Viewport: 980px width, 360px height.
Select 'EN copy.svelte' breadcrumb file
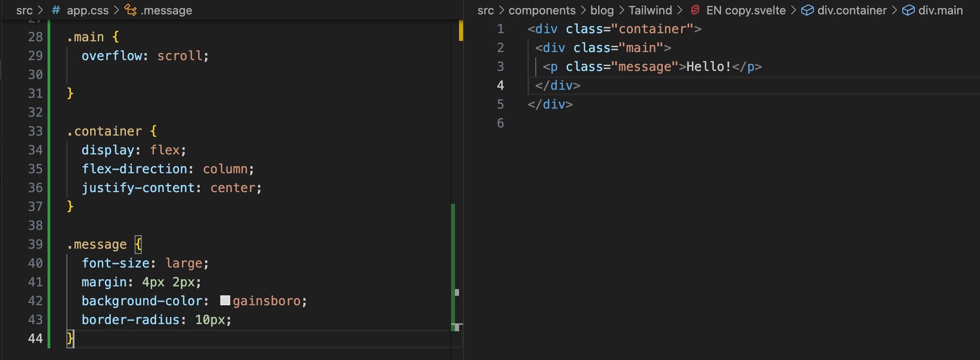tap(746, 10)
